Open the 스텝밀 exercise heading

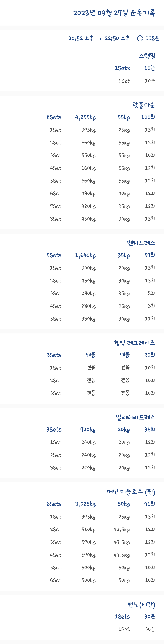(147, 56)
